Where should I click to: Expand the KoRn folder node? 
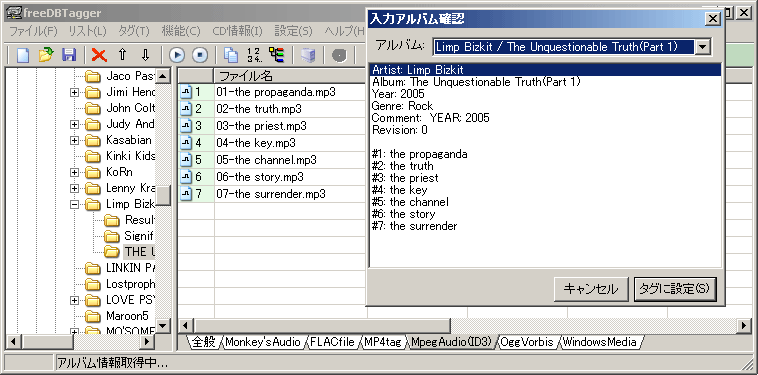(x=74, y=172)
